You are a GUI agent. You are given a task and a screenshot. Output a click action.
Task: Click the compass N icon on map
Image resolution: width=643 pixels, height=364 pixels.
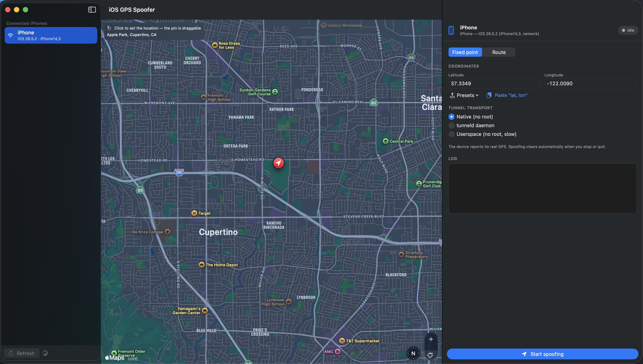(413, 353)
